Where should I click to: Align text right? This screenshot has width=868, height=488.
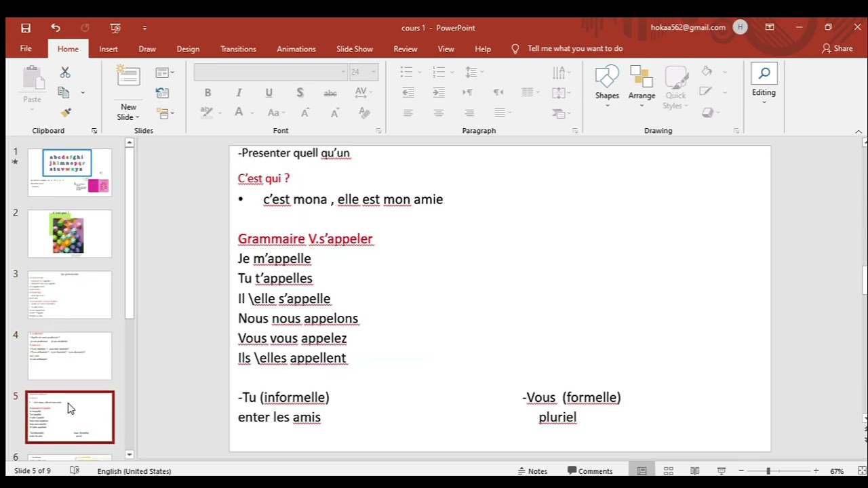pos(469,113)
